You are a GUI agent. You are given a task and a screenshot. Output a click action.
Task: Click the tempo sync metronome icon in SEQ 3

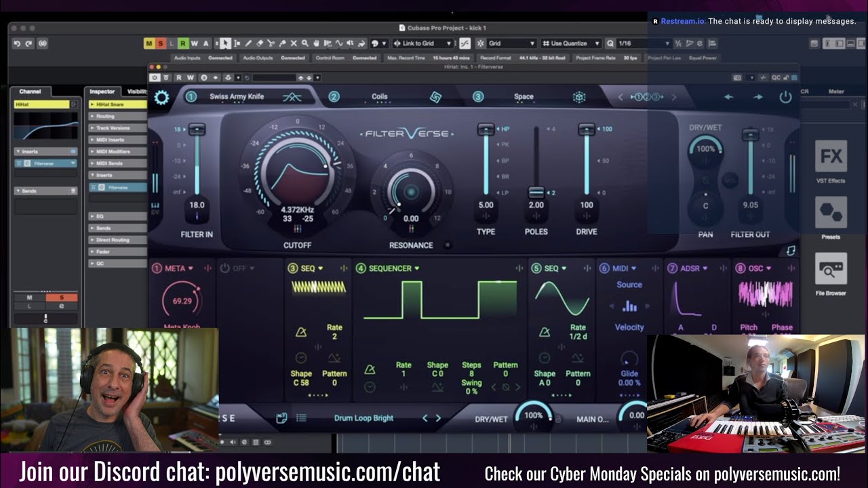[300, 332]
